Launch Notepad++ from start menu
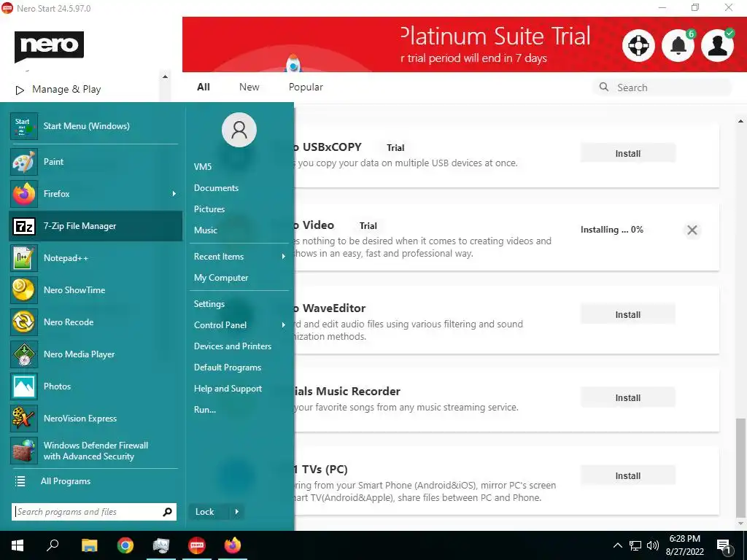 click(x=96, y=258)
